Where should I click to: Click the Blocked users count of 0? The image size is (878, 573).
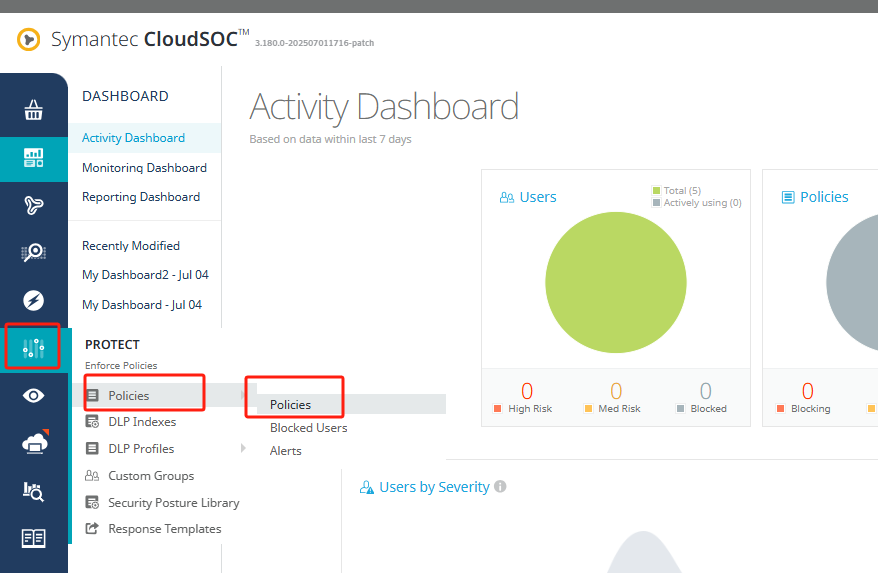(706, 391)
